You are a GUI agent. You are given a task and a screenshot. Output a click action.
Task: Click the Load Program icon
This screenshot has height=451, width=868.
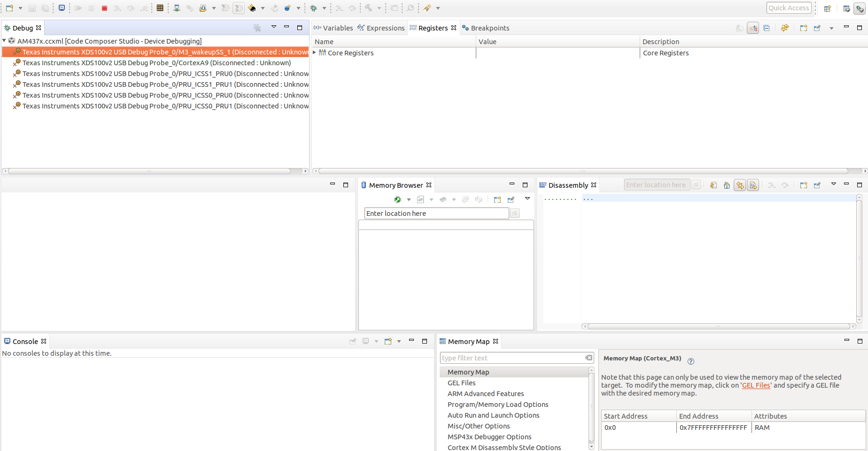point(203,8)
